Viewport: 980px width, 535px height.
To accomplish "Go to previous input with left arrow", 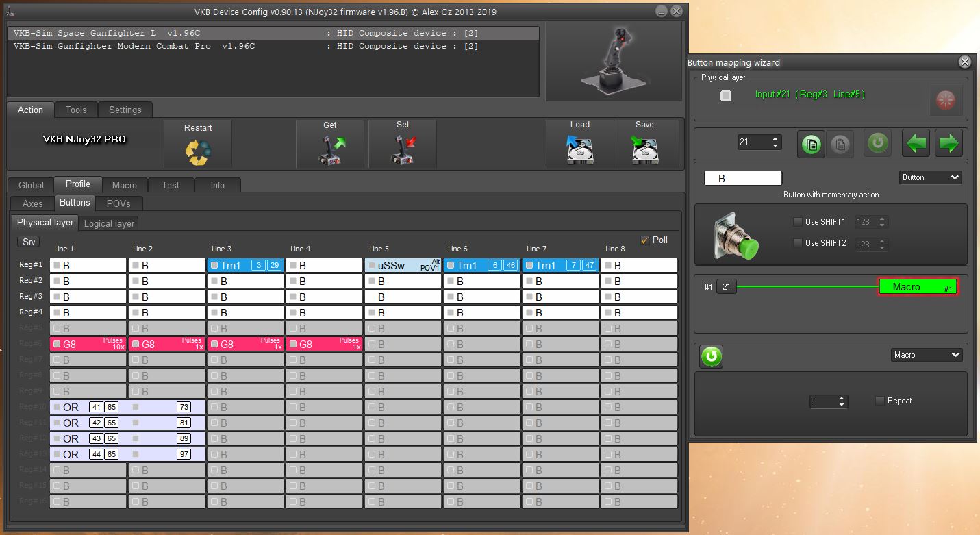I will [x=916, y=144].
